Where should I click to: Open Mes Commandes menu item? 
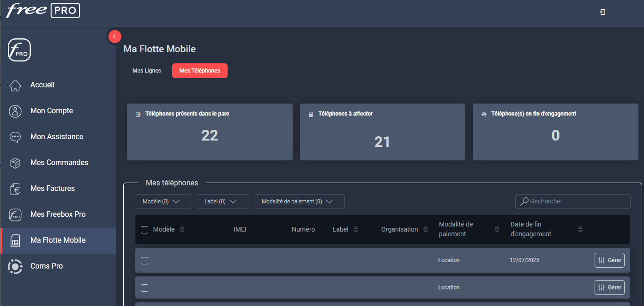[58, 163]
